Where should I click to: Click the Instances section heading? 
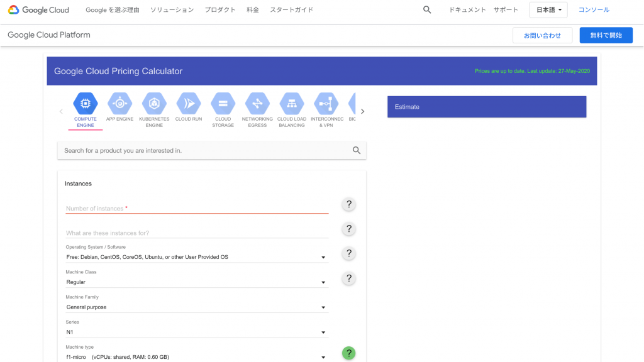point(78,184)
